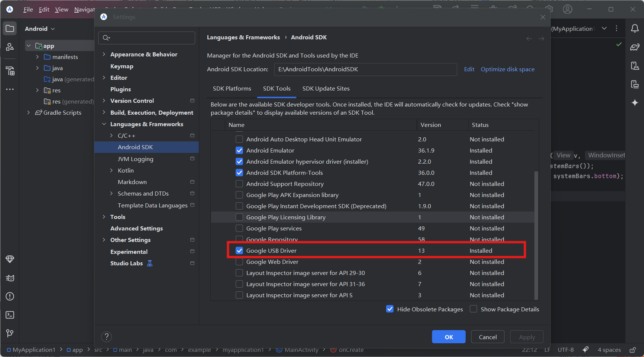Open the Problems exclamation icon
The height and width of the screenshot is (357, 644).
(x=10, y=297)
